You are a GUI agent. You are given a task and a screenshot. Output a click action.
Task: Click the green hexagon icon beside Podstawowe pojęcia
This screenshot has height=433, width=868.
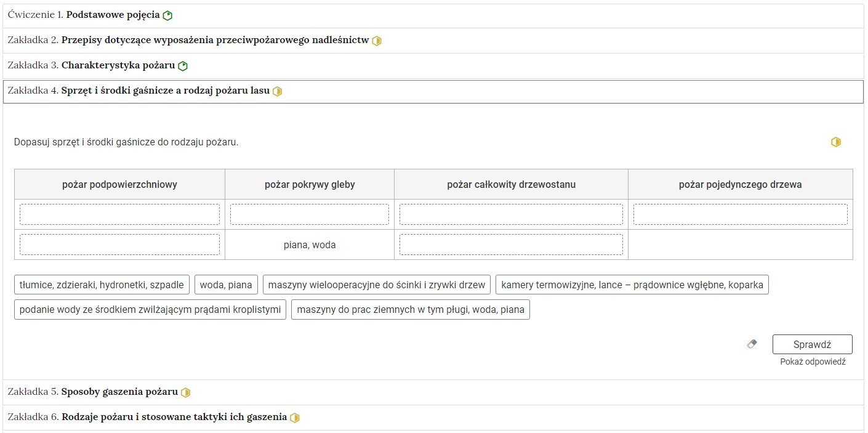pyautogui.click(x=167, y=14)
